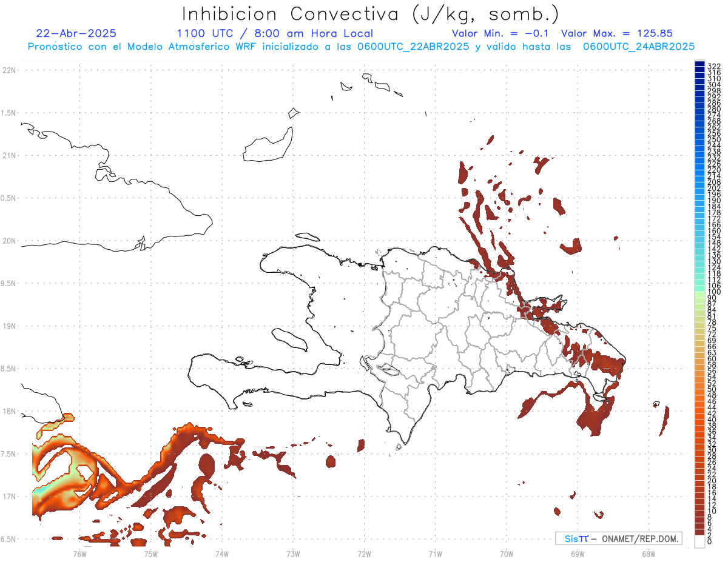Click the "322" colorbar value
The height and width of the screenshot is (562, 728).
[714, 65]
